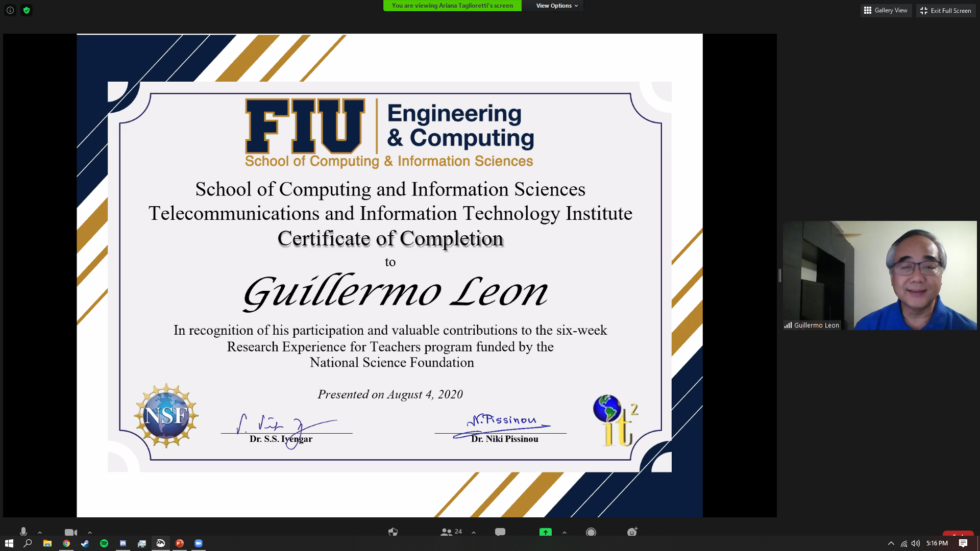
Task: Open the Chat bubble icon
Action: [x=500, y=532]
